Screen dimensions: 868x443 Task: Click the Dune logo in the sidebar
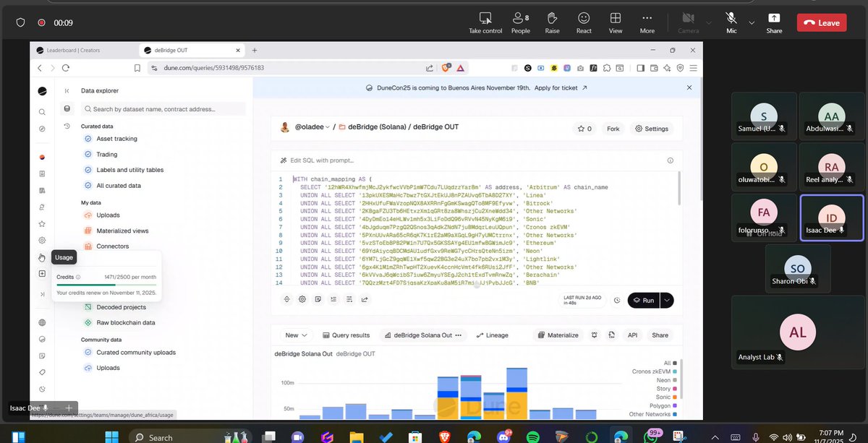coord(42,90)
